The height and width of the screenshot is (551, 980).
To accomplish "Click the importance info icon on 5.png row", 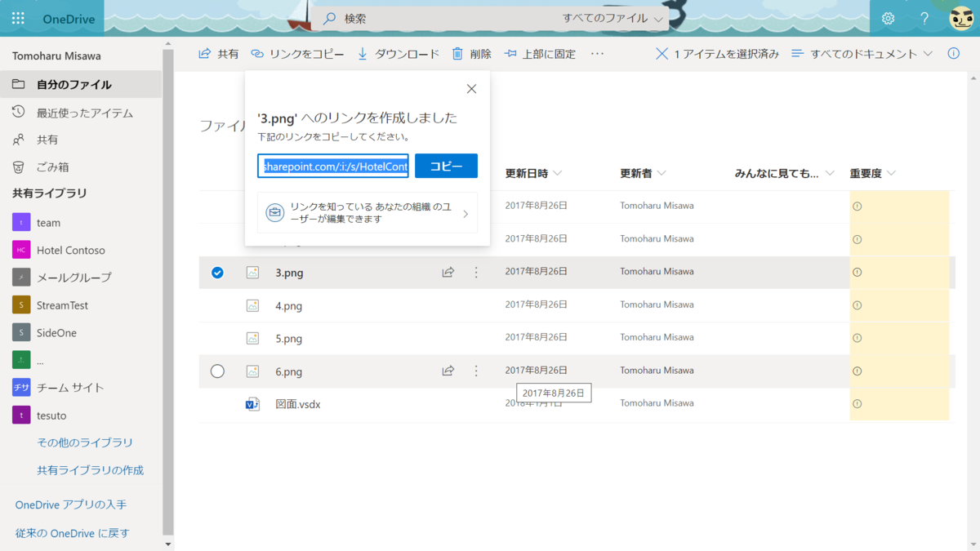I will (857, 338).
